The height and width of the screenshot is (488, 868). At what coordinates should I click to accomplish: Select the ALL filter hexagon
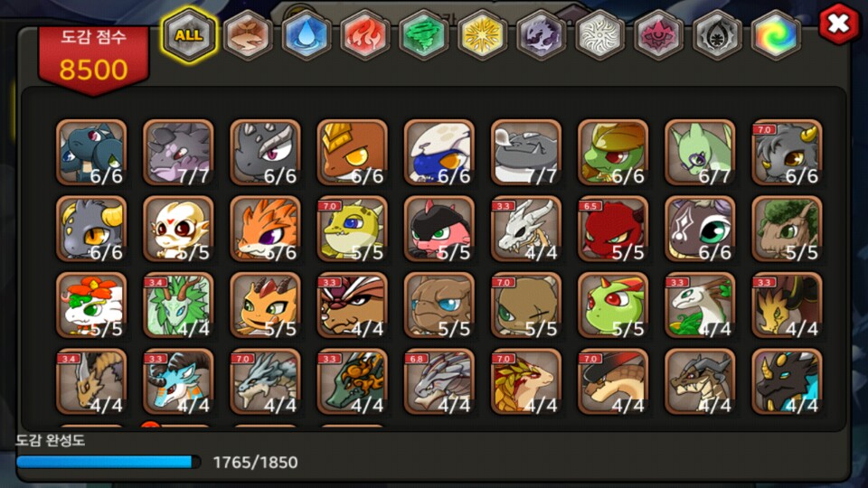pos(189,35)
